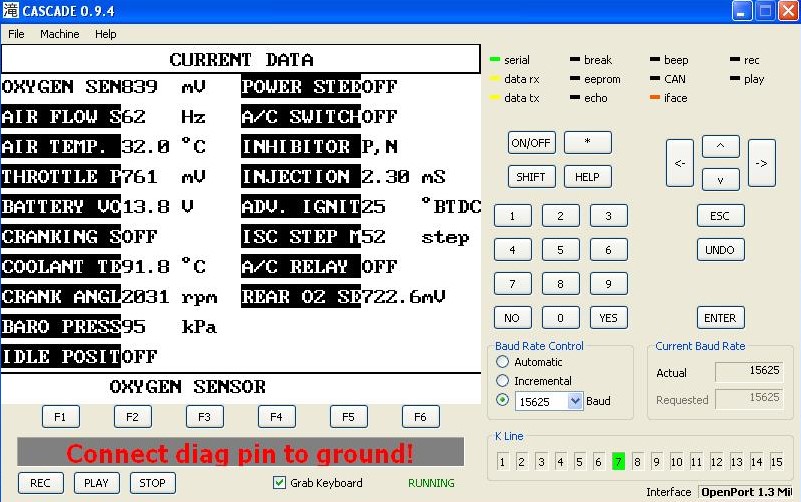Click the CAN status indicator
The image size is (801, 502).
[x=655, y=79]
